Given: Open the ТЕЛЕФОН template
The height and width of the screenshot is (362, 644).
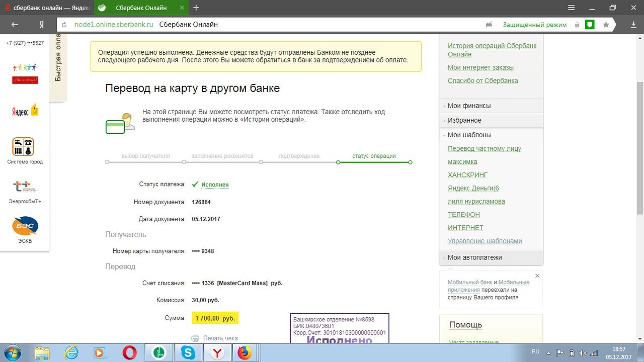Looking at the screenshot, I should click(x=464, y=214).
